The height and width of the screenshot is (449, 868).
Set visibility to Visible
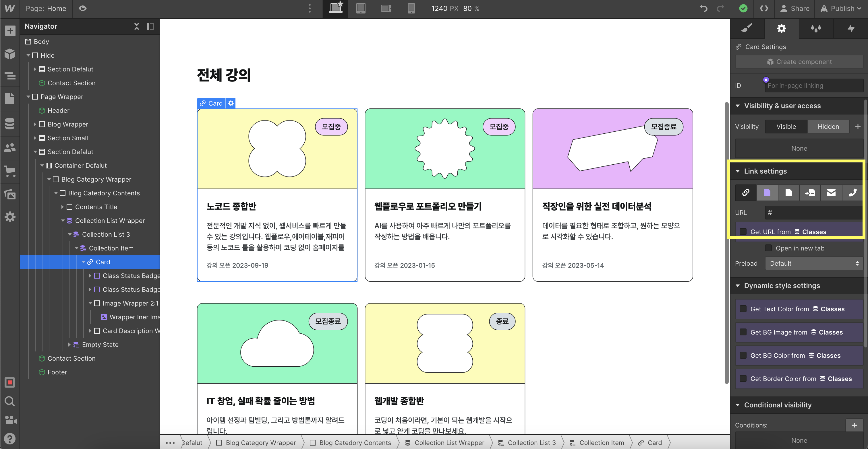(786, 127)
